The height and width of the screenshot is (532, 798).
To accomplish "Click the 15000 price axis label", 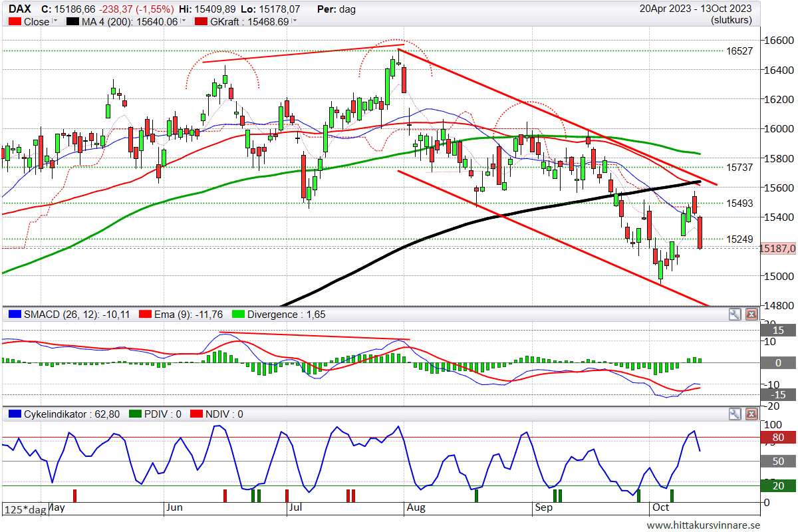I will 779,276.
